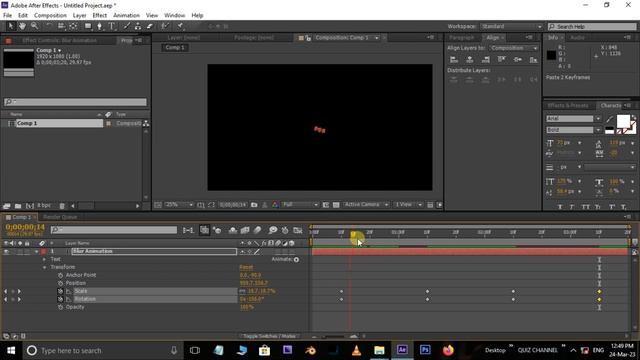Open File Explorer from taskbar

click(x=379, y=350)
